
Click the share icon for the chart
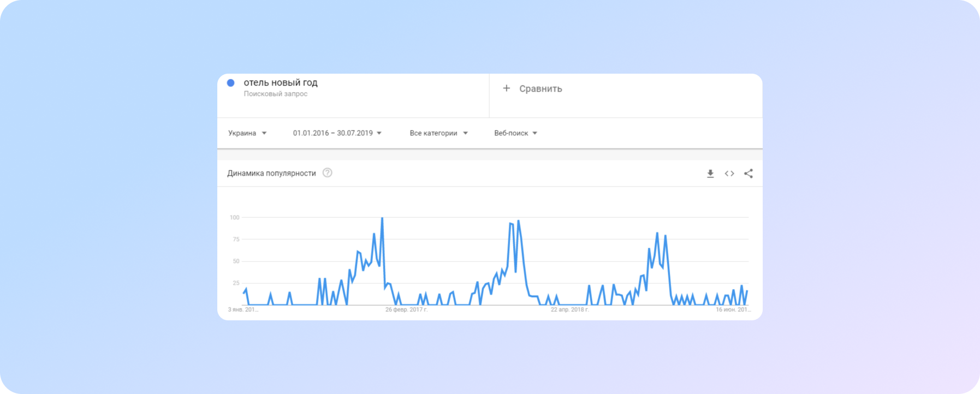[749, 174]
